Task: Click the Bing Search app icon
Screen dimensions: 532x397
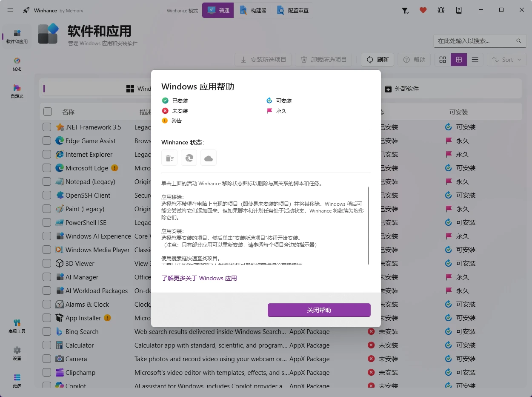Action: point(60,331)
